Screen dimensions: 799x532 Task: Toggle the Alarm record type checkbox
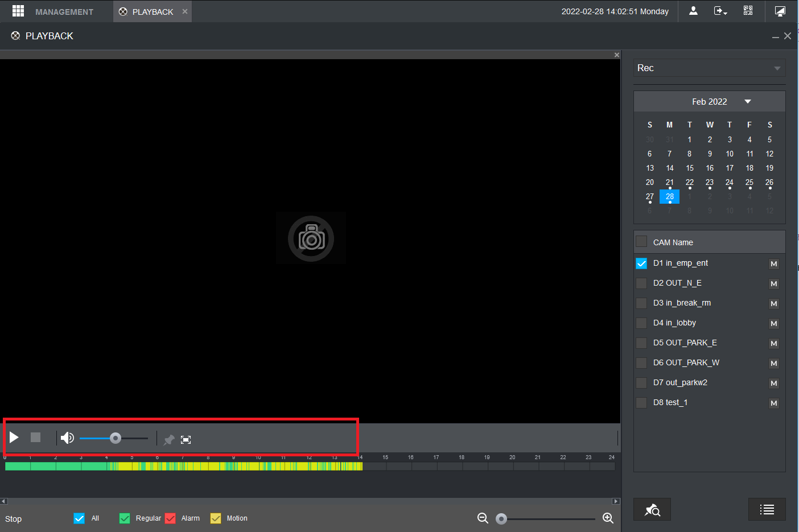pos(170,518)
